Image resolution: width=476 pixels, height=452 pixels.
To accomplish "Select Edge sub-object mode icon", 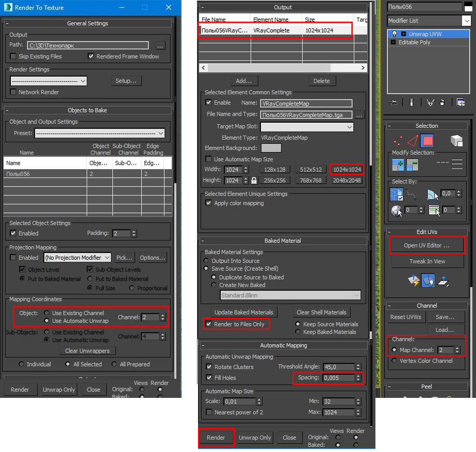I will point(413,141).
